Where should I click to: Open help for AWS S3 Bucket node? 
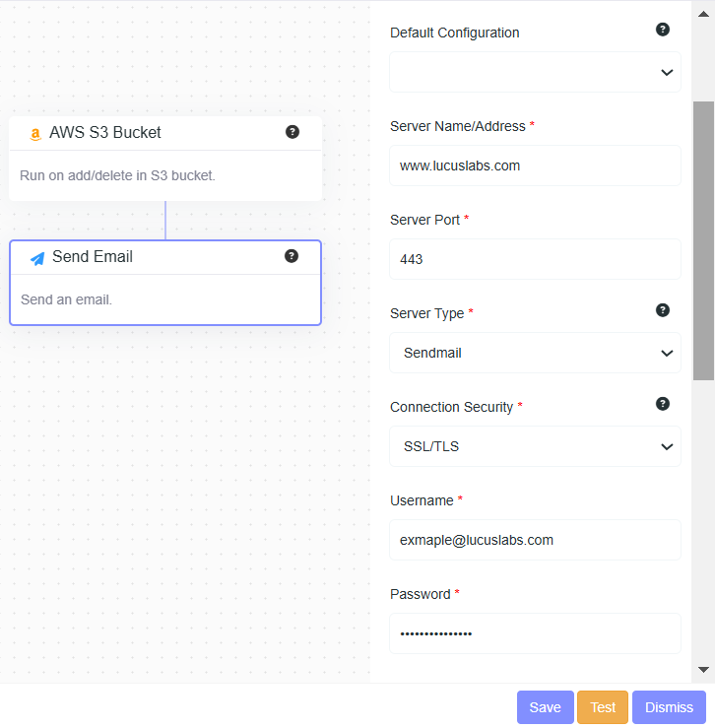(x=292, y=132)
